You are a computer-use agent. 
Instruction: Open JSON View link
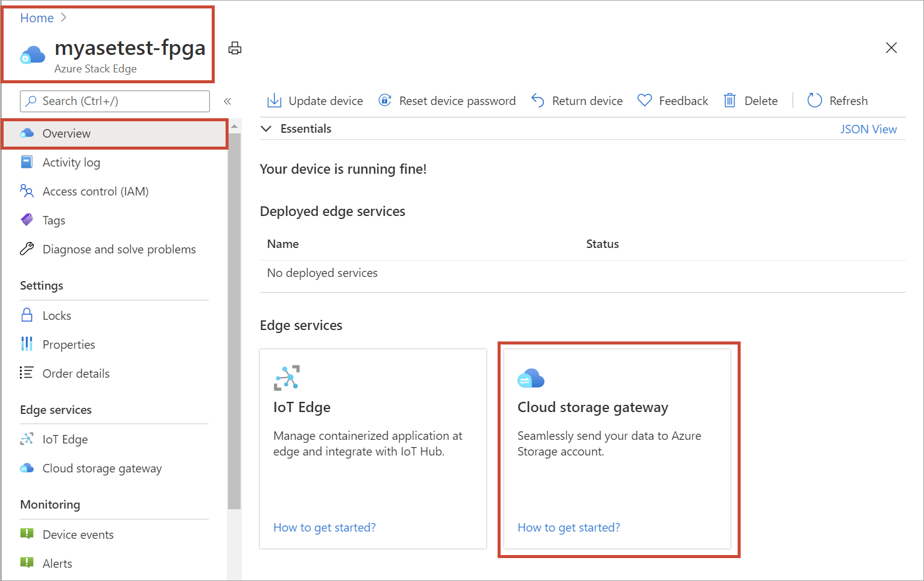(868, 129)
